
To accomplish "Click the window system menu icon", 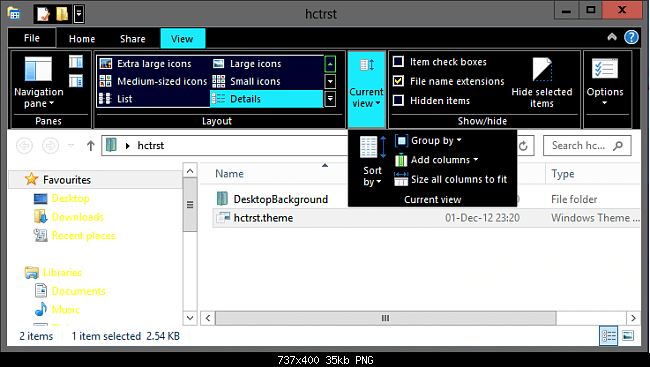I will click(x=14, y=14).
